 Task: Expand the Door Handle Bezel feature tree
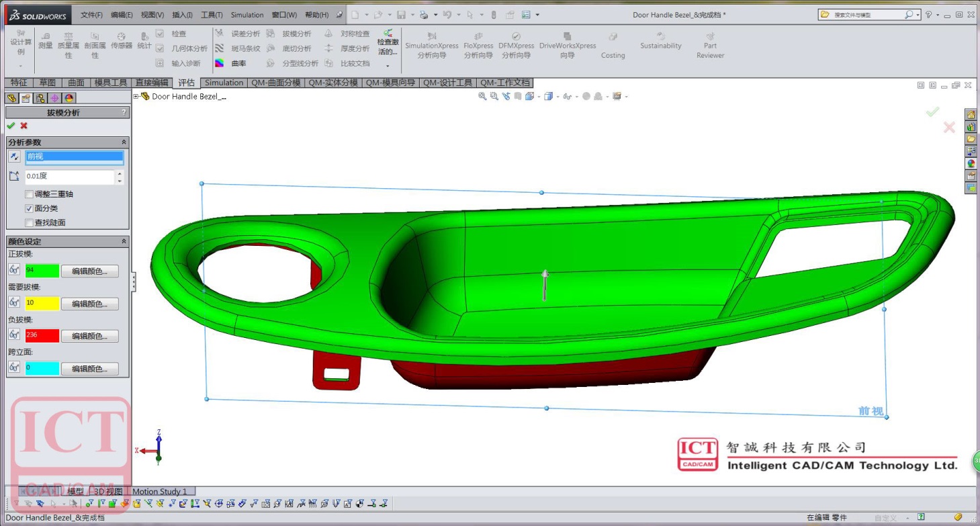click(x=136, y=97)
